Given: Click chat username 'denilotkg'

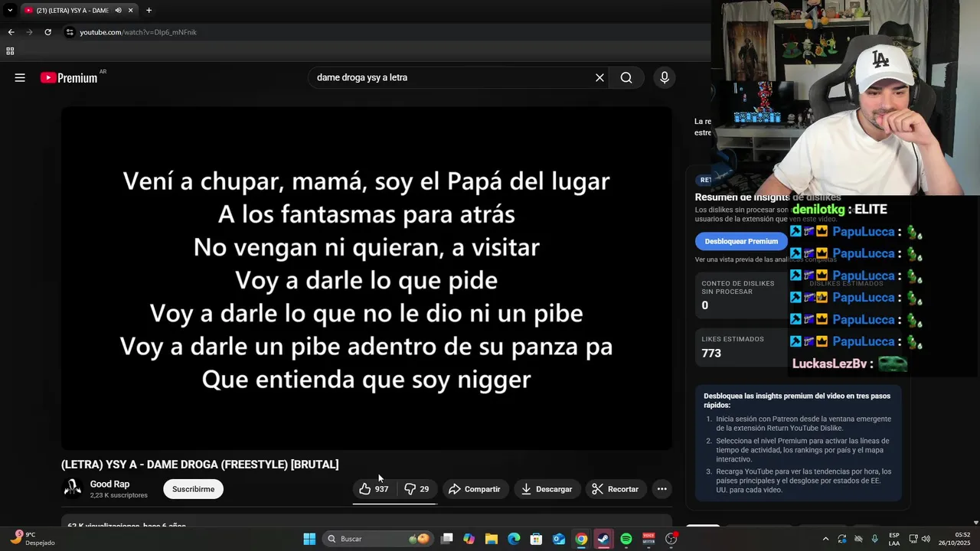Looking at the screenshot, I should [x=818, y=209].
